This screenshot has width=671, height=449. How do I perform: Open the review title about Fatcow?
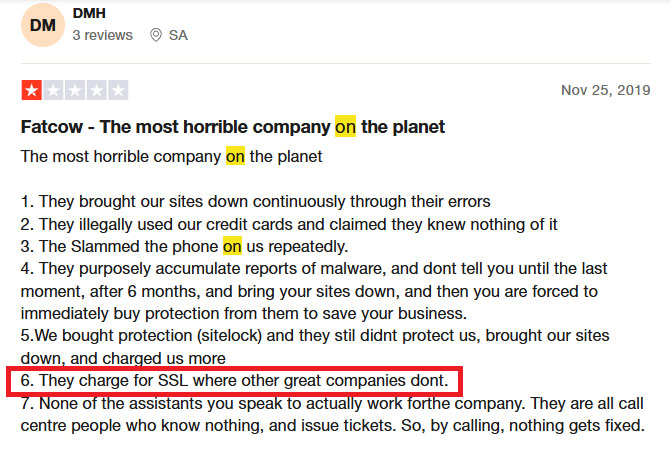pyautogui.click(x=233, y=127)
